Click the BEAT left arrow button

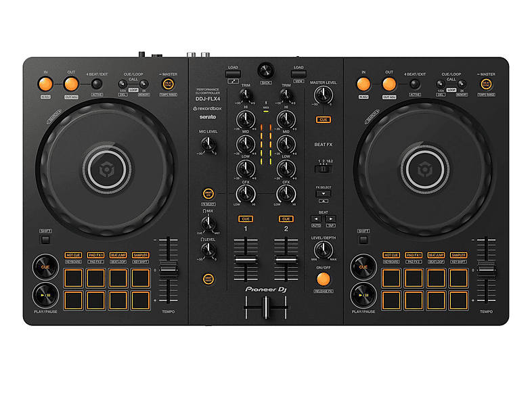316,218
